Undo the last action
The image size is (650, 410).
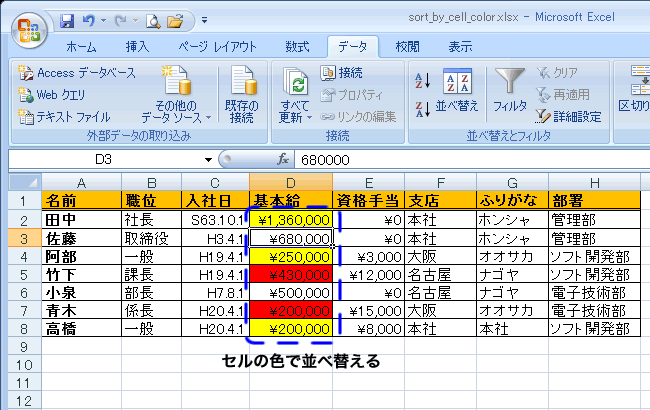click(88, 20)
